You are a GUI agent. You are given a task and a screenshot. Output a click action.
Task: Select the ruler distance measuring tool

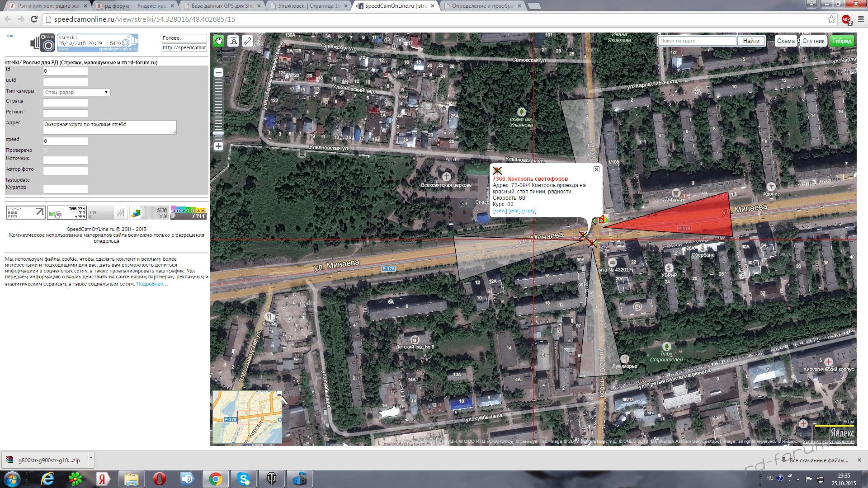[x=247, y=41]
